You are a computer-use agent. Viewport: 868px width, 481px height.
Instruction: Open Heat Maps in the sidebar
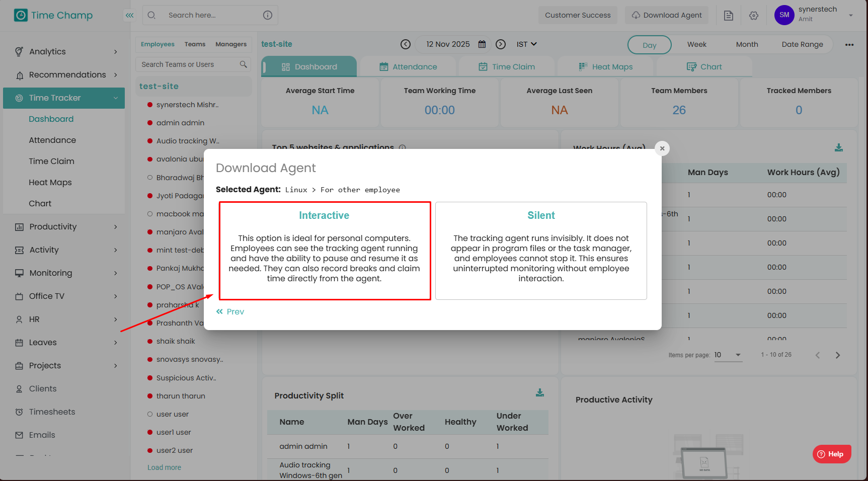50,183
